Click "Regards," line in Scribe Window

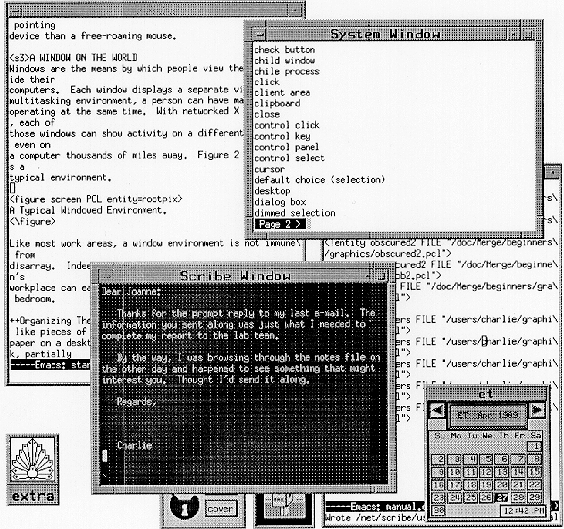pos(136,401)
